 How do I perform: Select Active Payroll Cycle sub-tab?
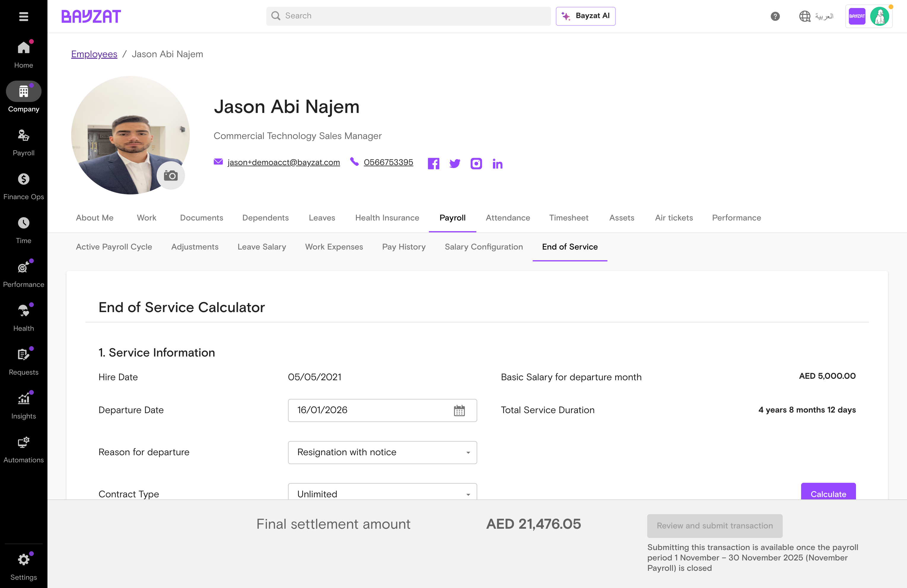coord(114,247)
